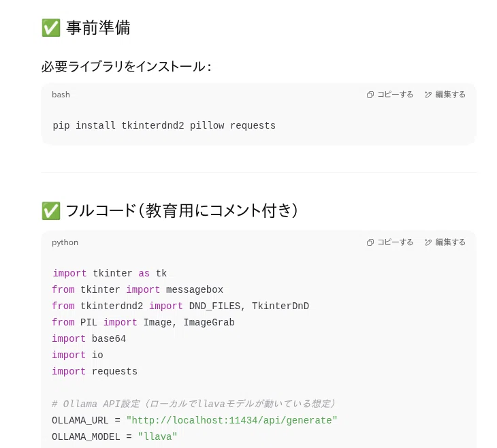Click the python language label
Screen dimensions: 497x448
click(x=65, y=242)
